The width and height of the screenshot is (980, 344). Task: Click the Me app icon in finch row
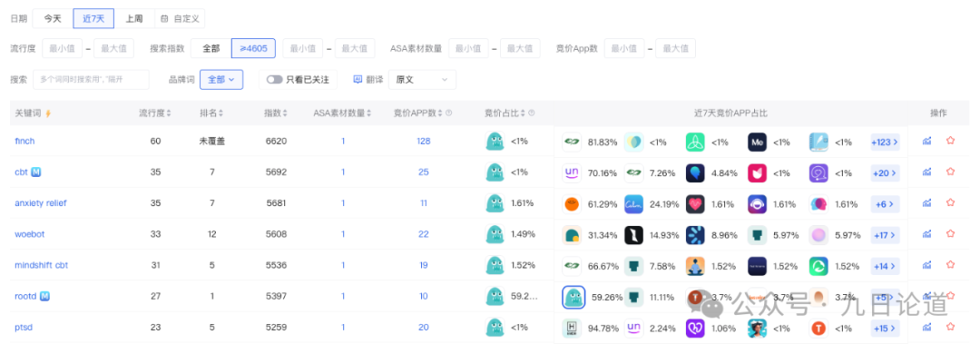757,142
